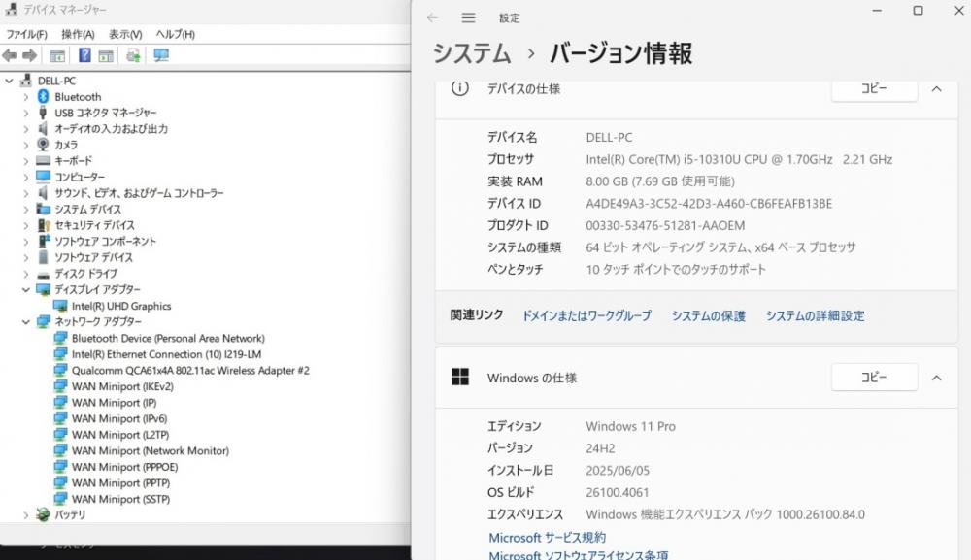The image size is (971, 560).
Task: Open Microsoft サービス規約 link
Action: (547, 537)
